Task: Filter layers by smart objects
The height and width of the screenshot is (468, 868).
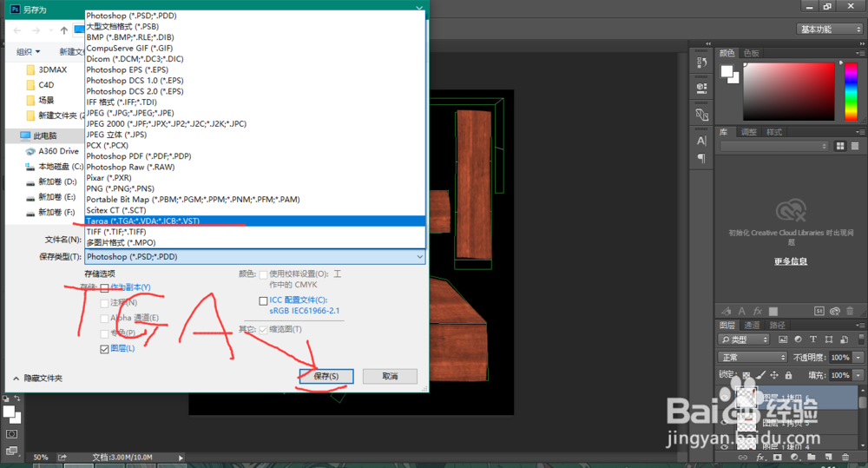Action: (844, 339)
